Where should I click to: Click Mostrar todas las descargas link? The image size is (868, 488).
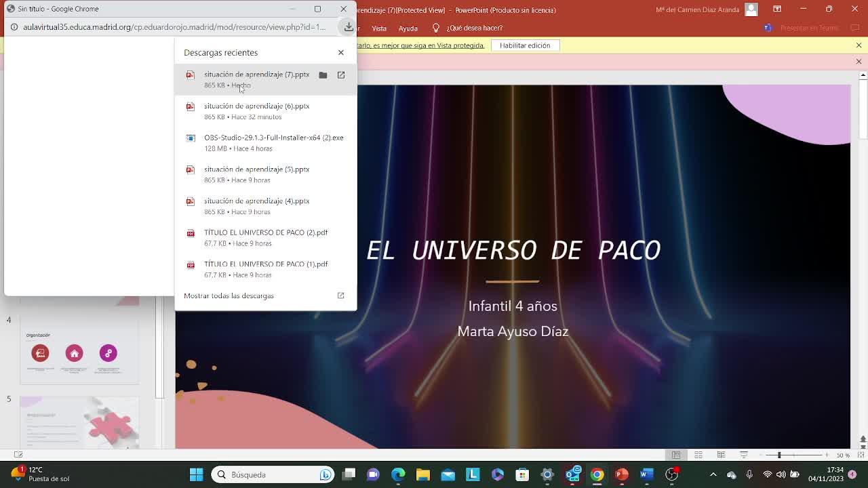[x=229, y=296]
